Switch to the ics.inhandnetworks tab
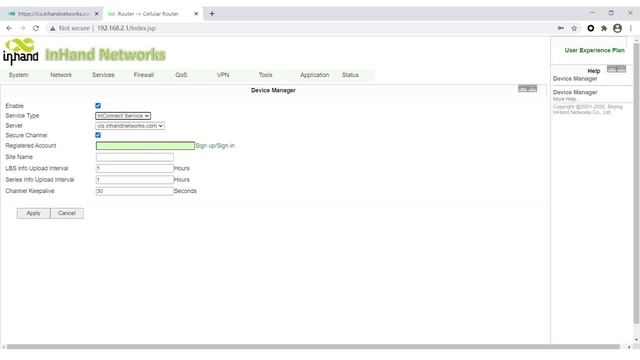This screenshot has height=360, width=640. 53,13
